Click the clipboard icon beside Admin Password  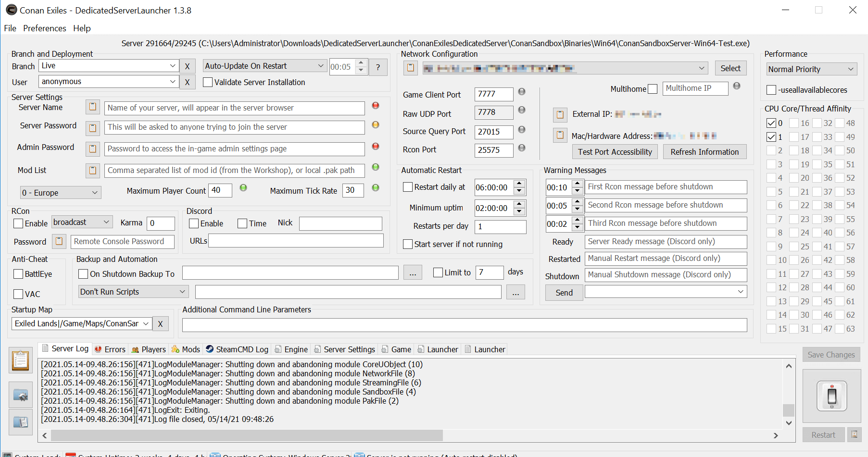pos(93,148)
